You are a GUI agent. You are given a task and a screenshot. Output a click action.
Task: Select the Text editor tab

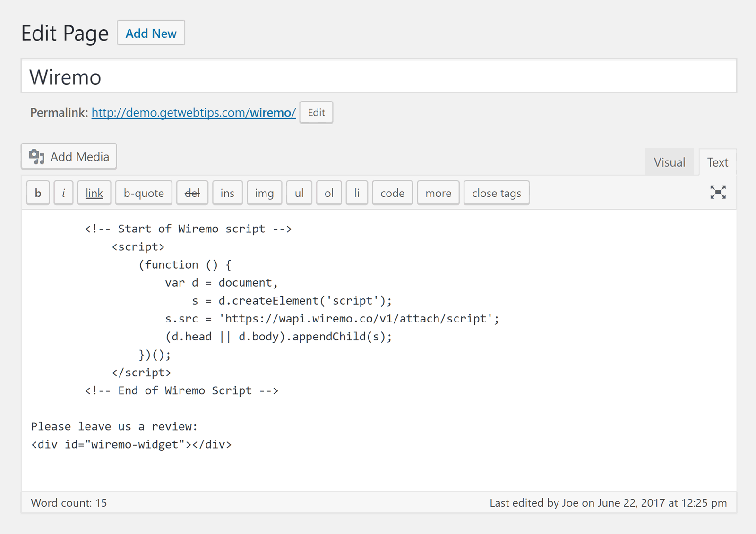[x=717, y=162]
